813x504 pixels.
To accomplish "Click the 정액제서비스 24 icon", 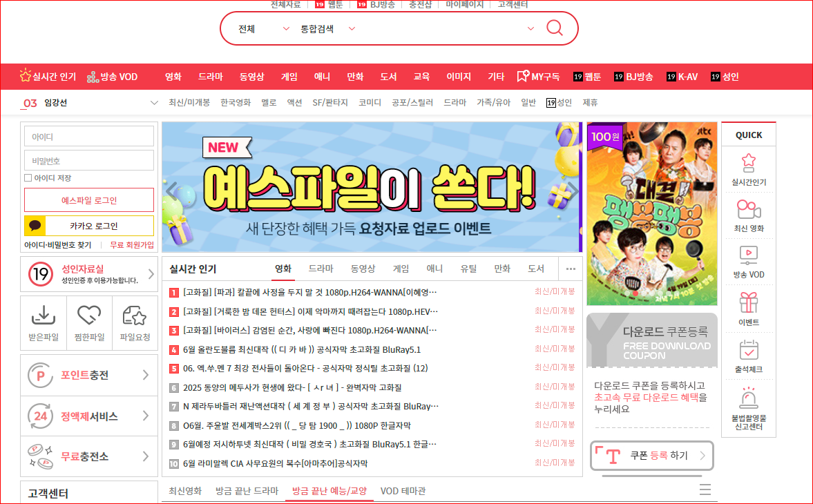I will 41,416.
